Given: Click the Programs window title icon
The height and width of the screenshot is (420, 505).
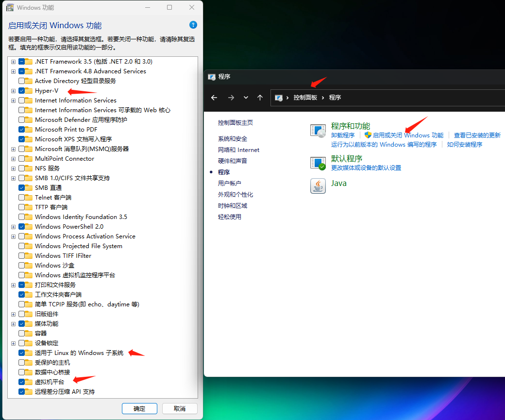Looking at the screenshot, I should tap(212, 77).
